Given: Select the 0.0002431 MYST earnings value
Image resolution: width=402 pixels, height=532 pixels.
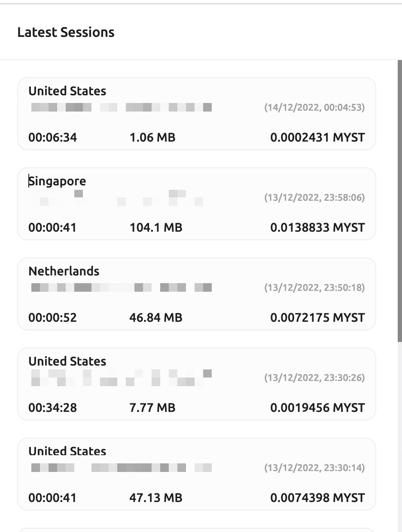Looking at the screenshot, I should pos(317,137).
